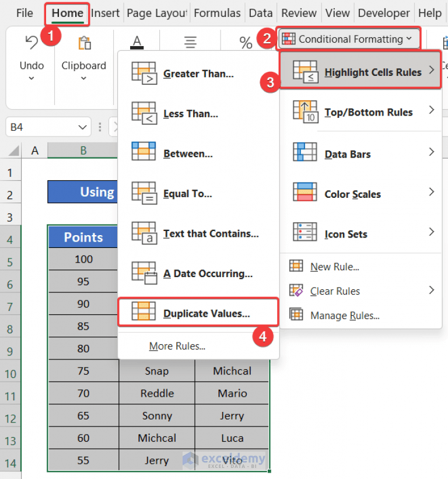Click the A Date Occurring icon

tap(144, 273)
